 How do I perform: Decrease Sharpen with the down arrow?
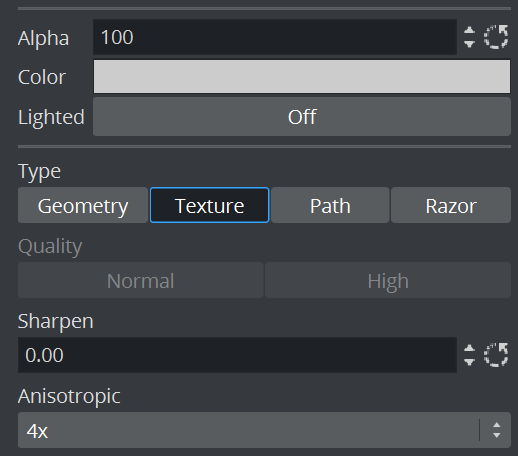tap(469, 362)
